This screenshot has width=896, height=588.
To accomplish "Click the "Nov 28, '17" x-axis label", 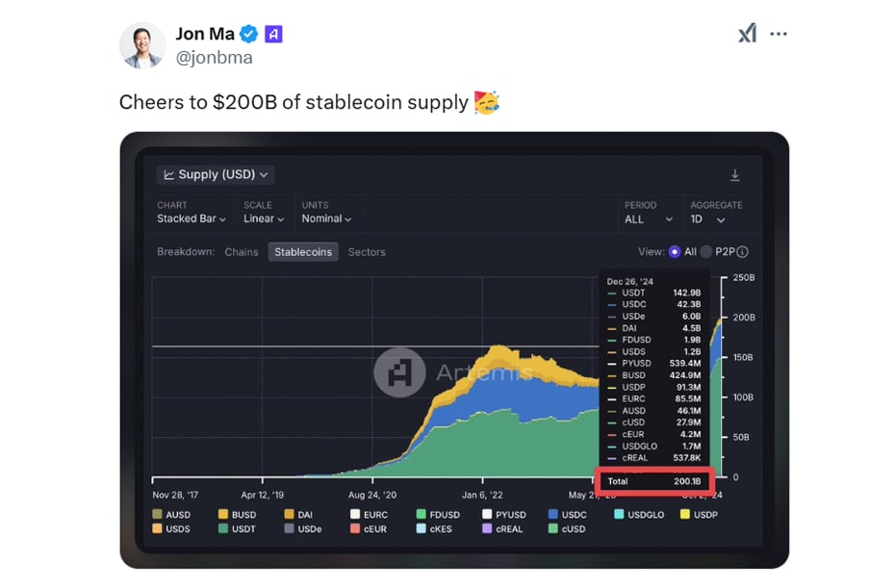I will [175, 495].
